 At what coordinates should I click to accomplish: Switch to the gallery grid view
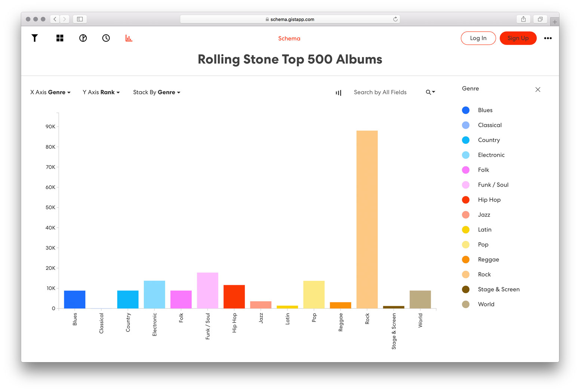(x=60, y=38)
